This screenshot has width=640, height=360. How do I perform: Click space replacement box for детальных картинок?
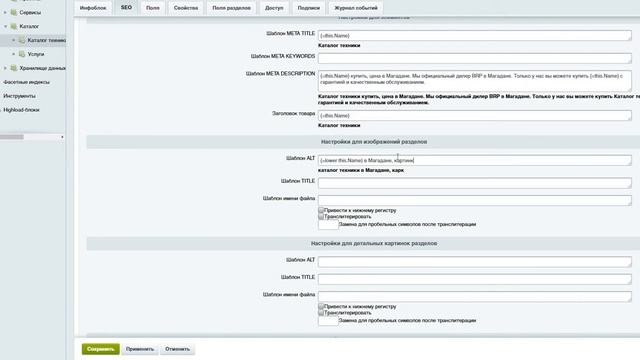click(x=328, y=321)
